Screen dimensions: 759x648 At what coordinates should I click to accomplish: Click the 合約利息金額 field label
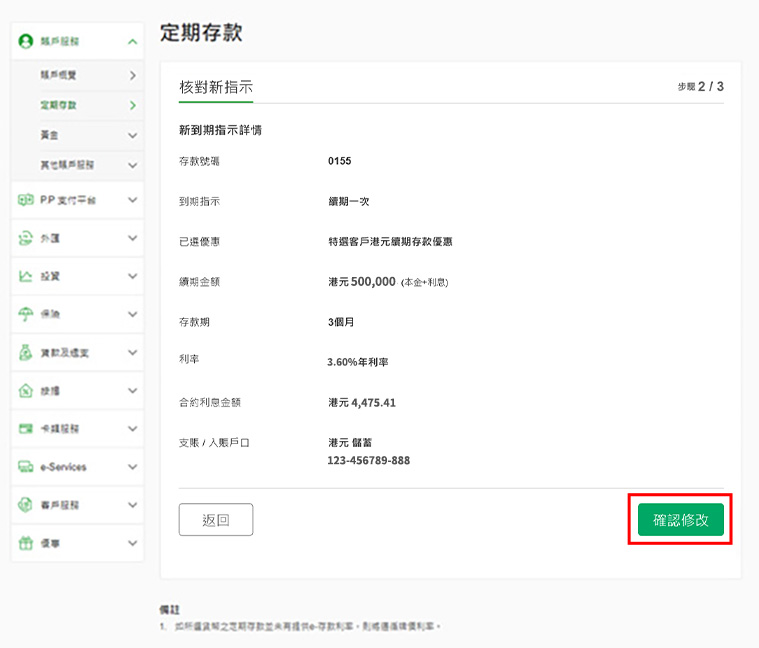[210, 402]
